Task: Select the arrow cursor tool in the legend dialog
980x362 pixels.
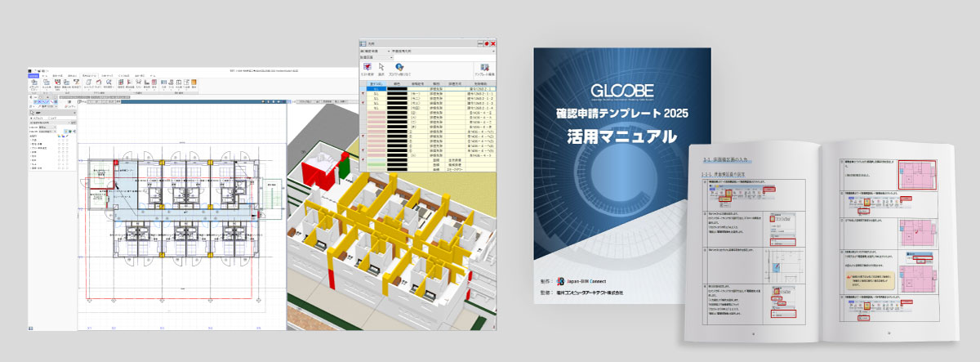Action: click(381, 67)
